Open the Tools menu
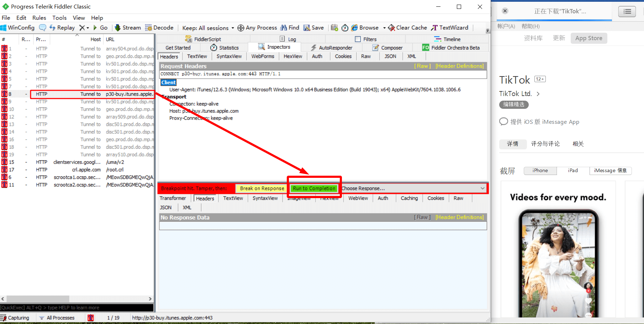This screenshot has height=324, width=644. pos(59,18)
